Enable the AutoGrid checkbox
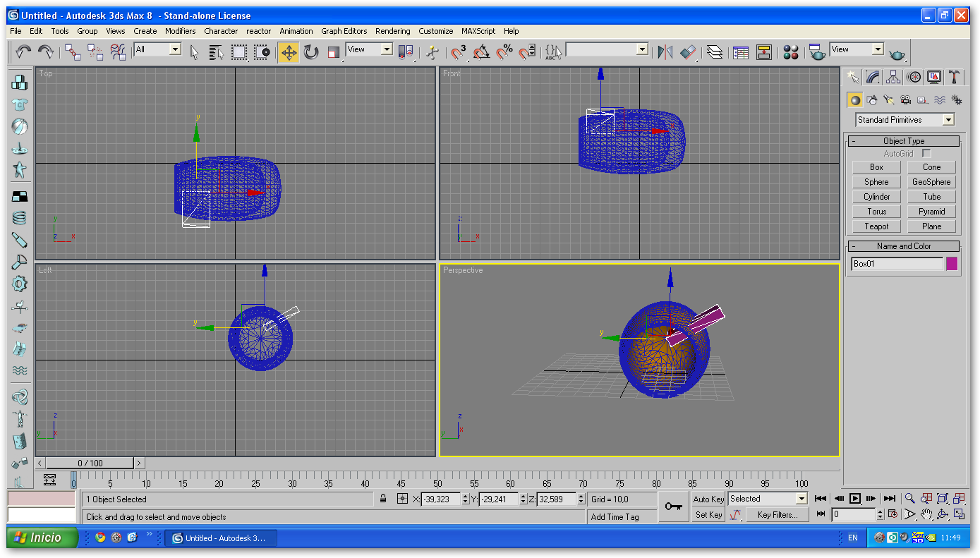Image resolution: width=980 pixels, height=558 pixels. tap(926, 153)
